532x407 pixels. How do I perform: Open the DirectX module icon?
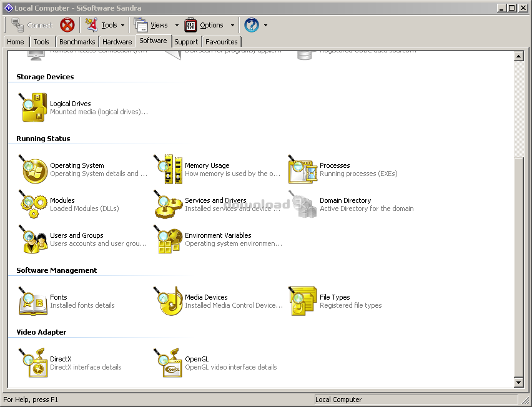tap(33, 363)
